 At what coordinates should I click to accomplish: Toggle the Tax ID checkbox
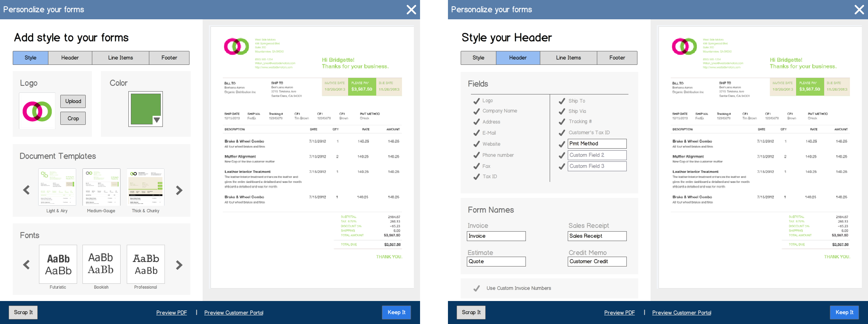click(477, 177)
